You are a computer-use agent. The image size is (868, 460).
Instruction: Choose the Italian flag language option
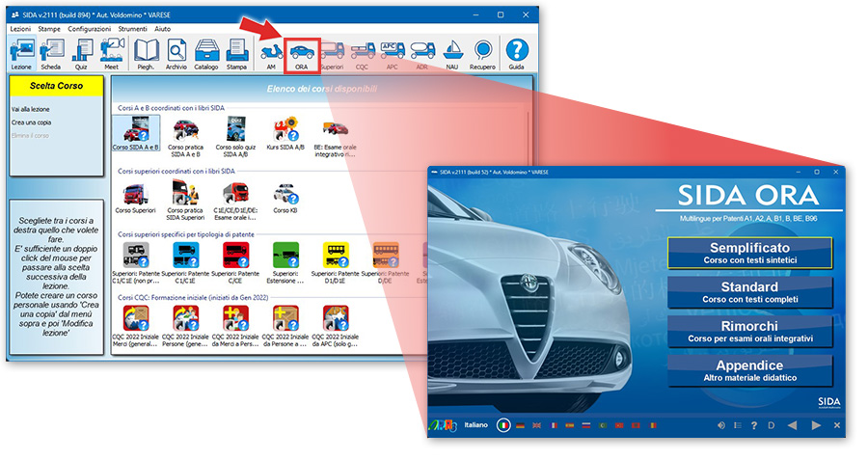pos(502,424)
